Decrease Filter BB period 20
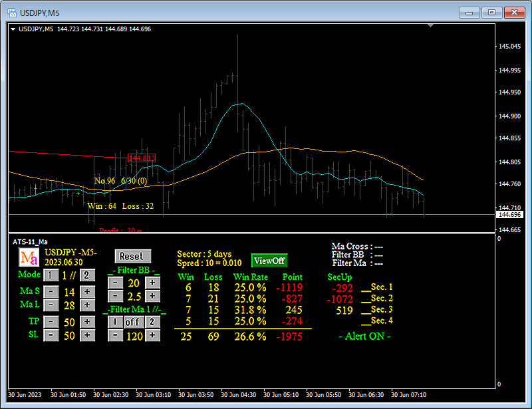 [115, 283]
